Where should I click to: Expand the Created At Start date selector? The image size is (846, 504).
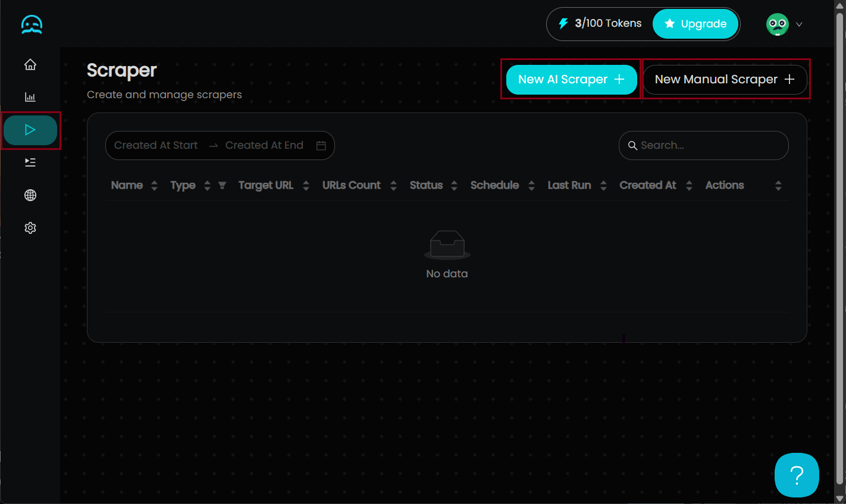[x=155, y=145]
